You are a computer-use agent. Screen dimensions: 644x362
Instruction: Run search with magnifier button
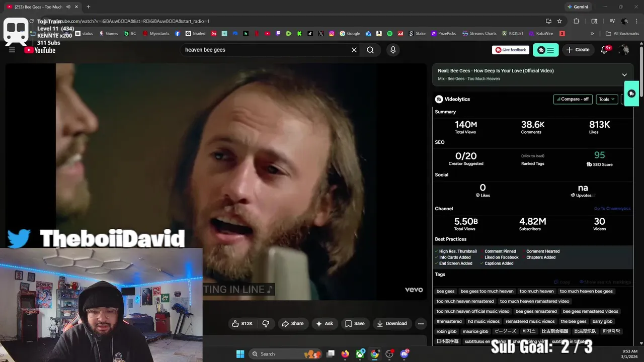(370, 50)
